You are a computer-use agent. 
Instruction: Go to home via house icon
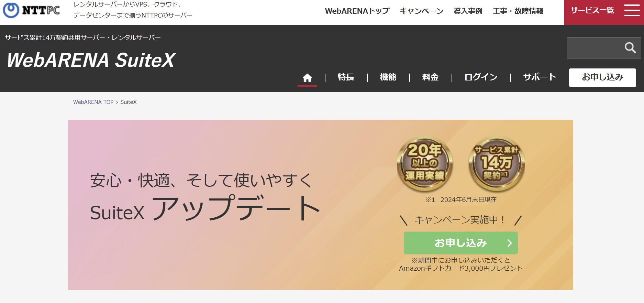(x=307, y=78)
